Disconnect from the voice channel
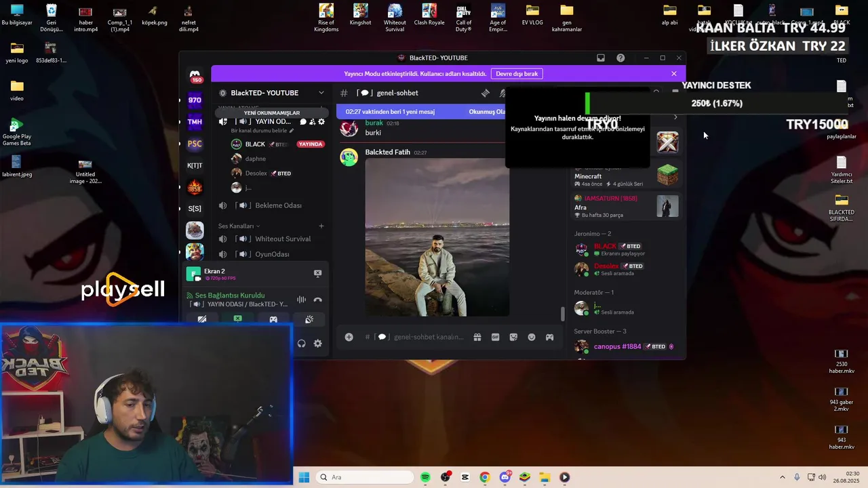This screenshot has height=488, width=868. 317,300
